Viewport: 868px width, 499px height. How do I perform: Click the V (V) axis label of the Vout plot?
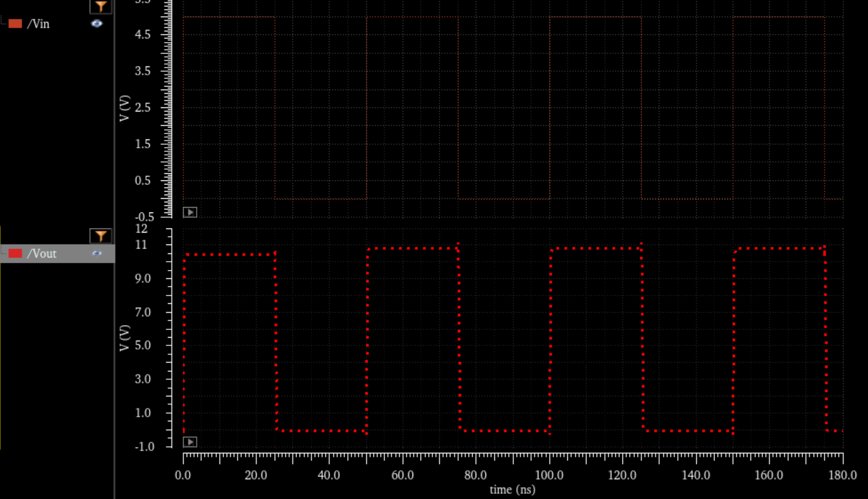point(125,338)
